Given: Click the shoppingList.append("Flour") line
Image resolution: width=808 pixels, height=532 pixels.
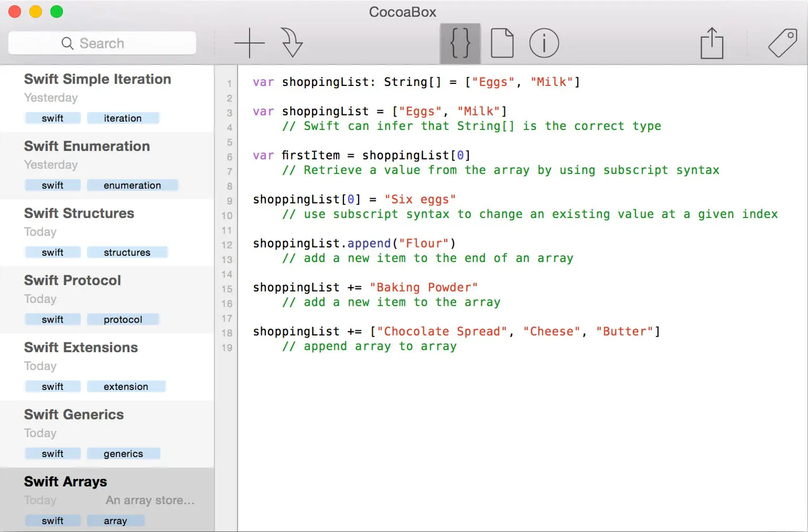Looking at the screenshot, I should [354, 244].
